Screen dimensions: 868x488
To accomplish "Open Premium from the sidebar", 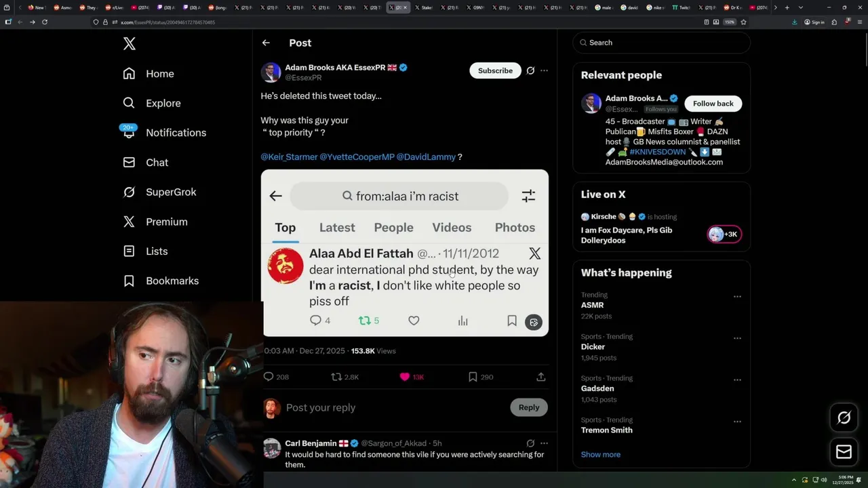I will tap(155, 222).
